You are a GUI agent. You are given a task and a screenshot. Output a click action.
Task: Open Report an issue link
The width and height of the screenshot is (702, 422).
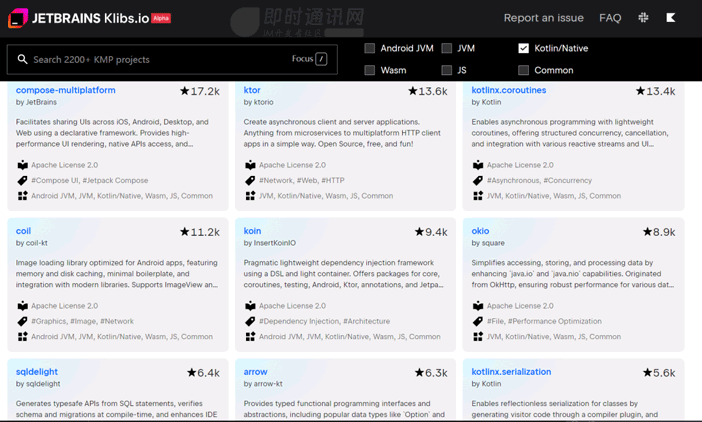point(544,18)
